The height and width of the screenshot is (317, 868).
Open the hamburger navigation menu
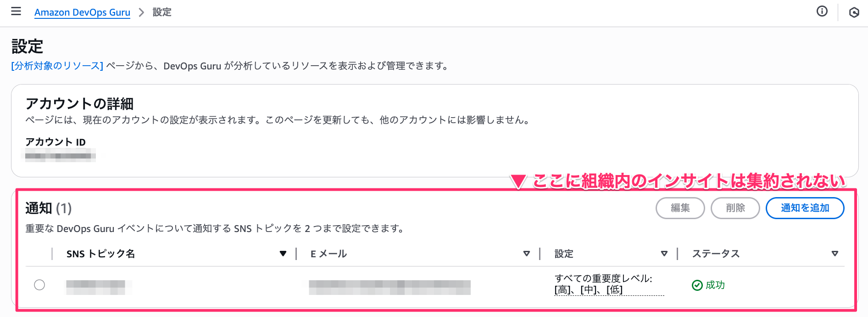pos(16,11)
